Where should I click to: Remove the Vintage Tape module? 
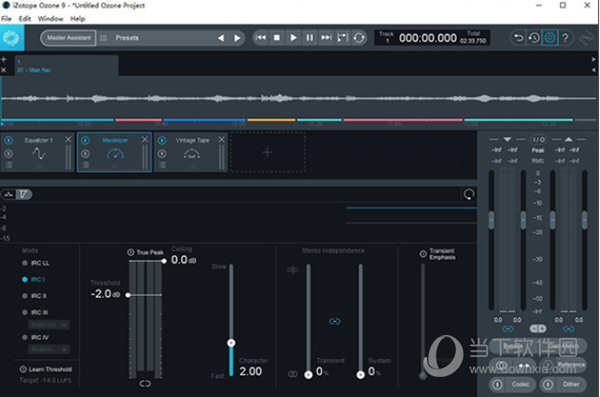(x=221, y=139)
